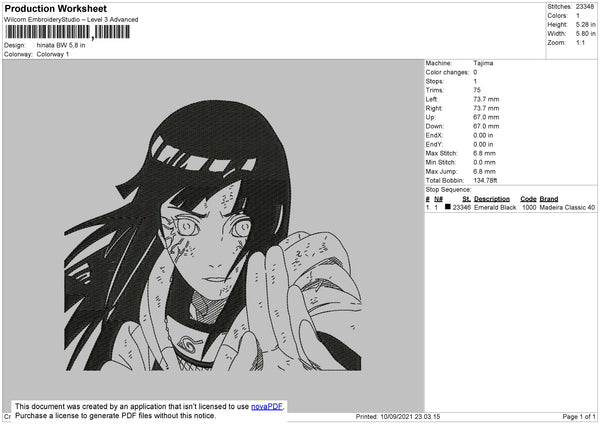Click the EndY value 0.00 in
This screenshot has width=600, height=424.
483,145
